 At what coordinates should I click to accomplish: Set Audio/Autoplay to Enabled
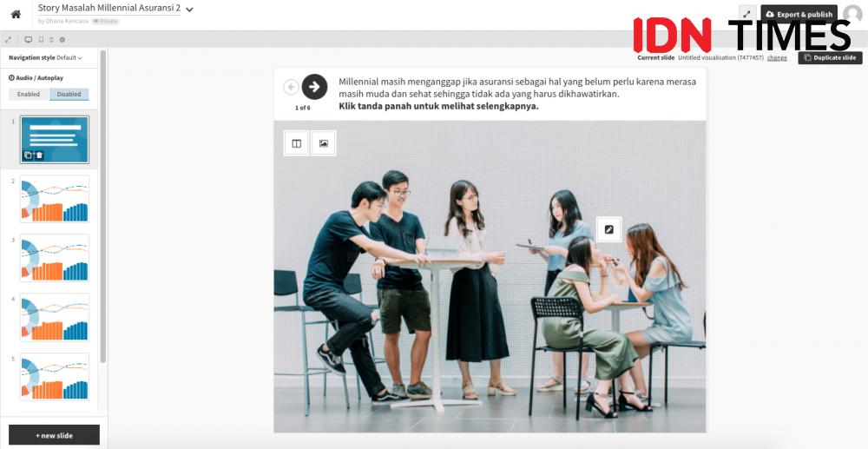coord(29,94)
